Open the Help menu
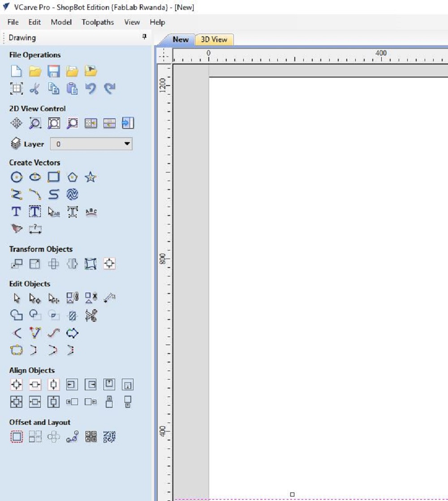Viewport: 448px width, 501px height. click(x=157, y=22)
